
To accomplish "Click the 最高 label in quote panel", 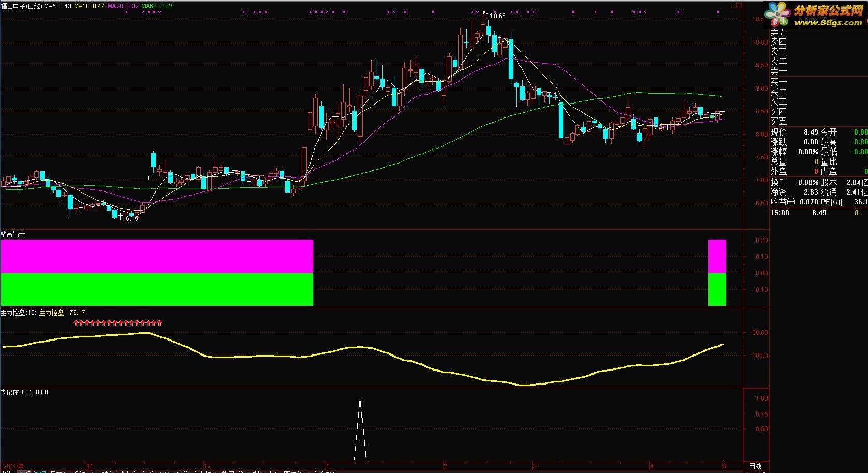I will pos(829,142).
